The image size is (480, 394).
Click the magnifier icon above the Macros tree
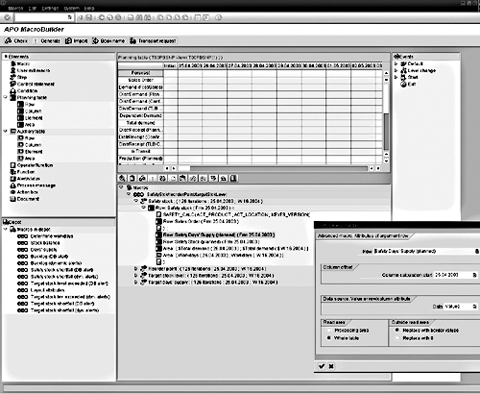(122, 179)
